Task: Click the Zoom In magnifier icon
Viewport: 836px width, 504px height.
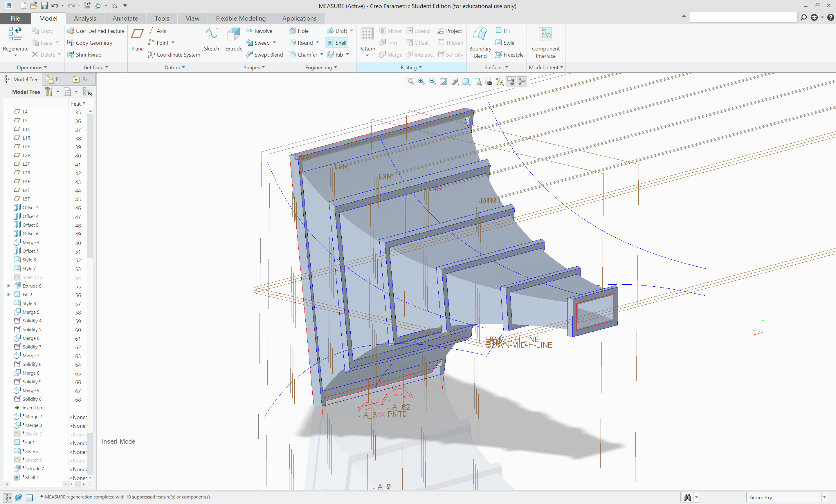Action: click(x=421, y=82)
